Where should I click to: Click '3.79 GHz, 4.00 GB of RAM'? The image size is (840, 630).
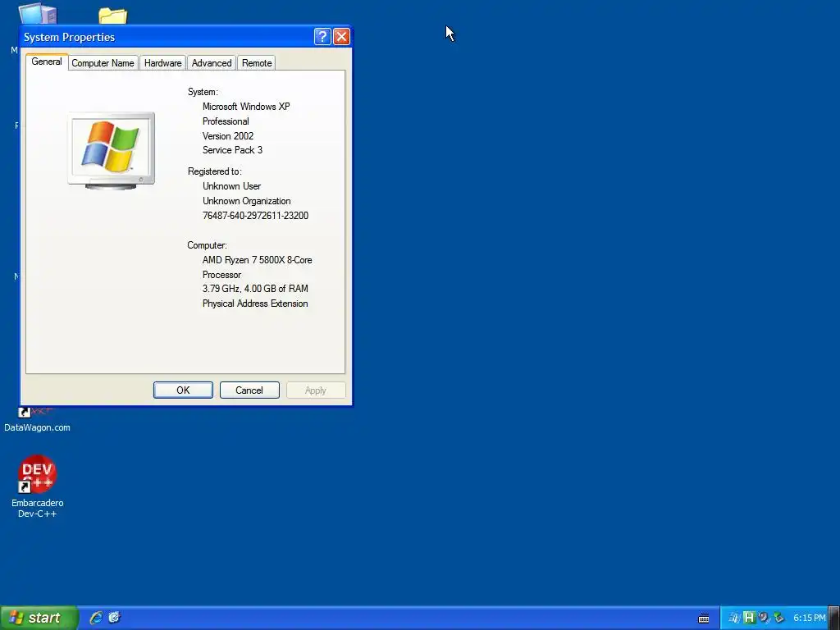pos(255,289)
